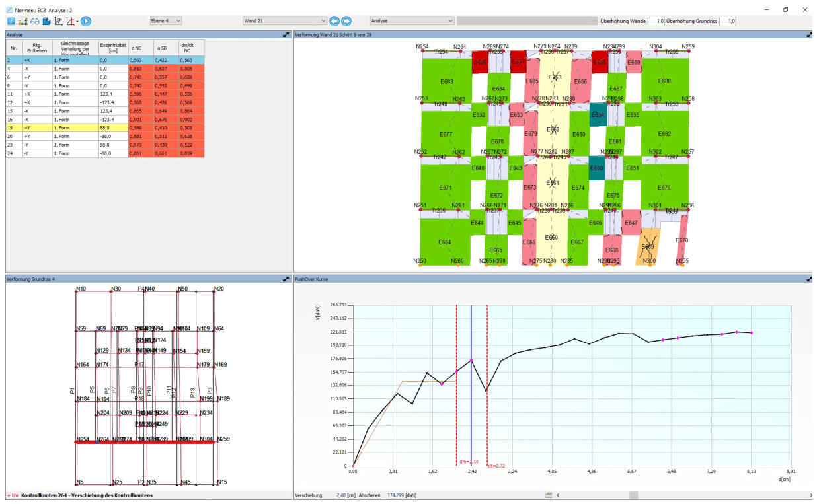Click the glasses view icon
The height and width of the screenshot is (504, 817).
pyautogui.click(x=34, y=21)
